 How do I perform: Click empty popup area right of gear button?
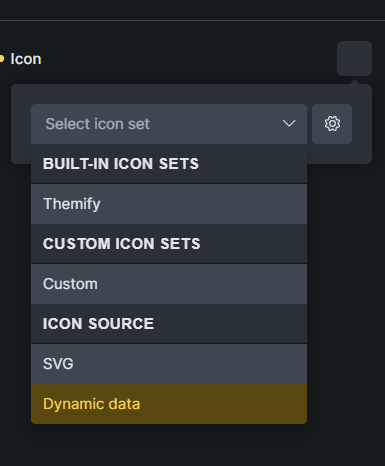click(x=362, y=124)
